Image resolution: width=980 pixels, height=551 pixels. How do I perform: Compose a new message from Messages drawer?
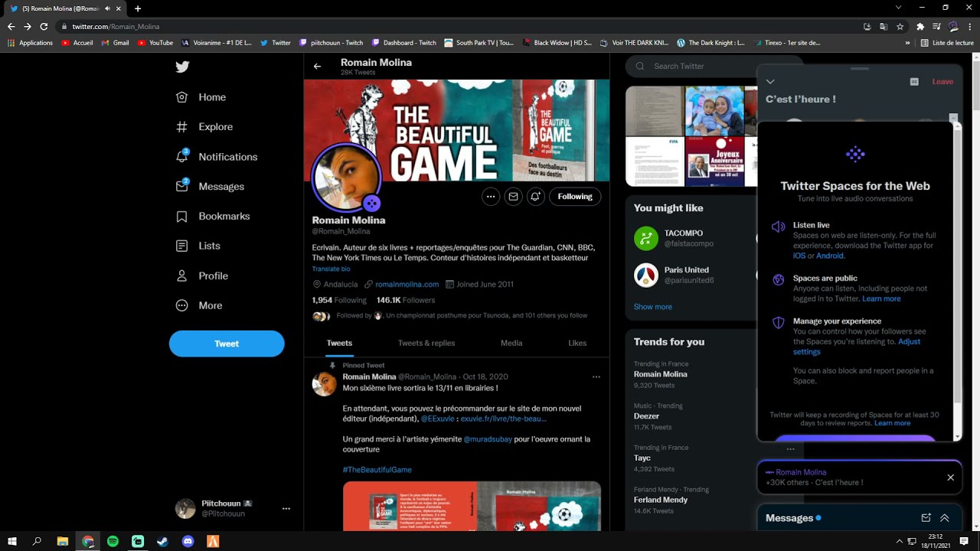click(x=926, y=518)
